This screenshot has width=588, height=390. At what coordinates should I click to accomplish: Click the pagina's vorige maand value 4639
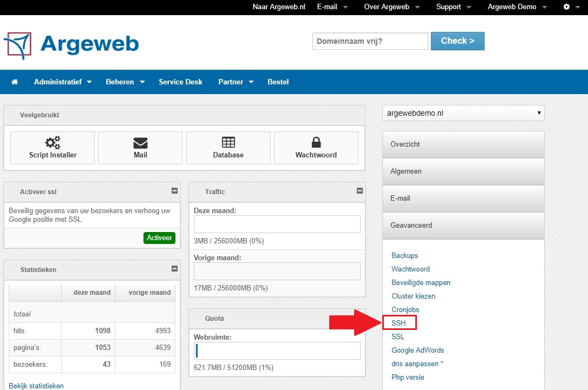(163, 347)
